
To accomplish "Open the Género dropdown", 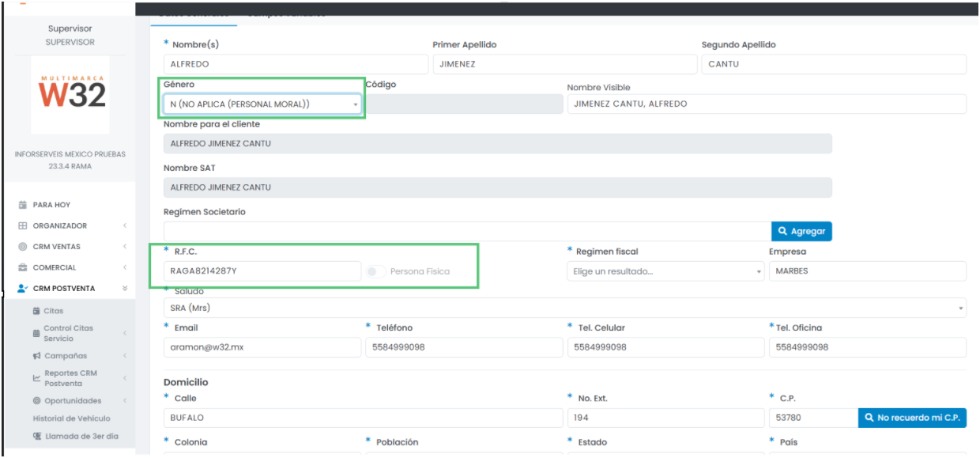I will tap(262, 104).
